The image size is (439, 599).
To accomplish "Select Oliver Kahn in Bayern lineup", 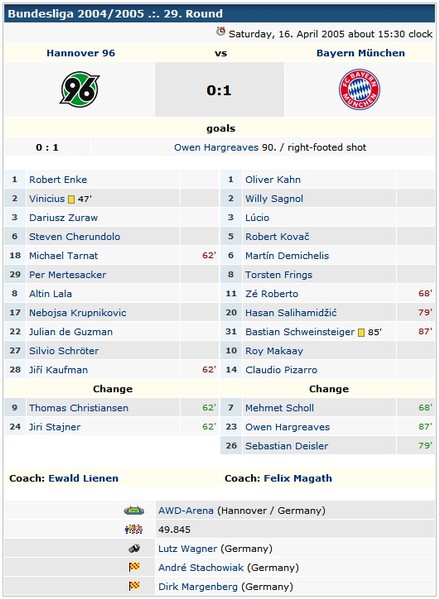I will pyautogui.click(x=273, y=180).
